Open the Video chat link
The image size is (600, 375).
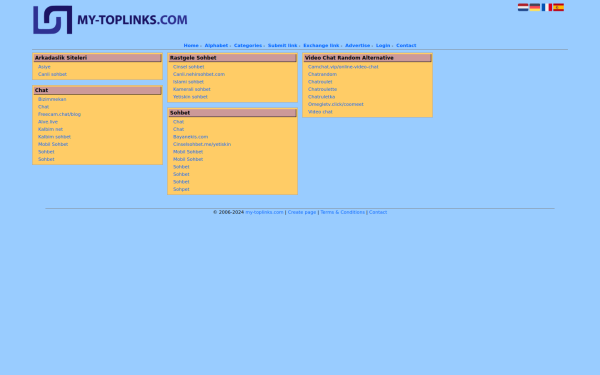[320, 112]
